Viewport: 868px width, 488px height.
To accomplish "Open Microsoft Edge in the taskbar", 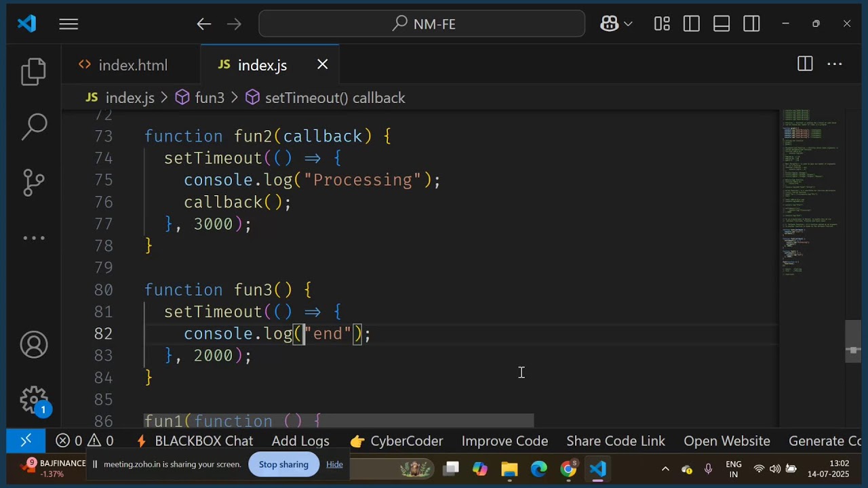I will [539, 468].
